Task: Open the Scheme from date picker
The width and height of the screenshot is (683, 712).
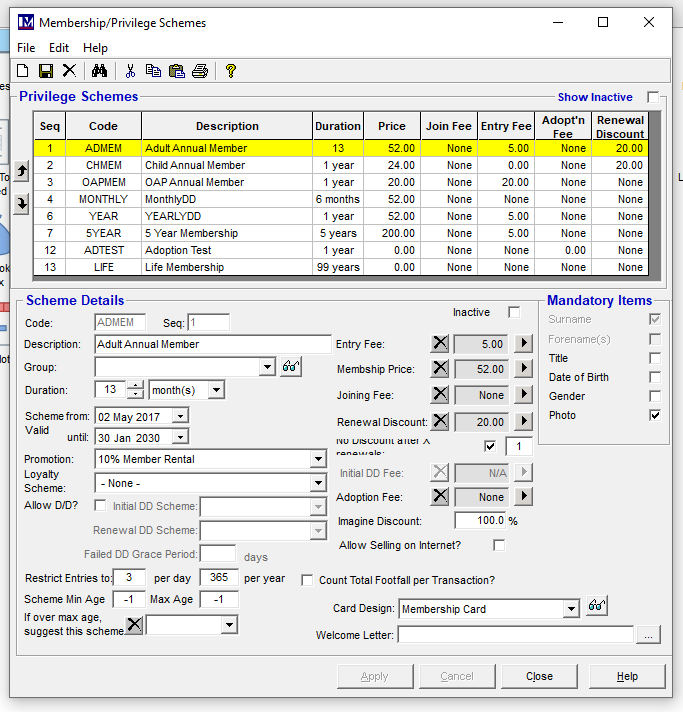Action: (179, 416)
